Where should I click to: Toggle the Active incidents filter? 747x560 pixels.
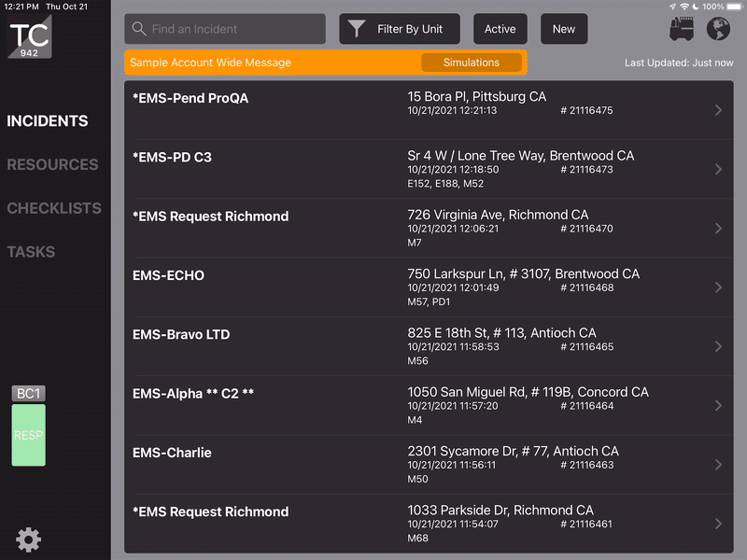[500, 29]
